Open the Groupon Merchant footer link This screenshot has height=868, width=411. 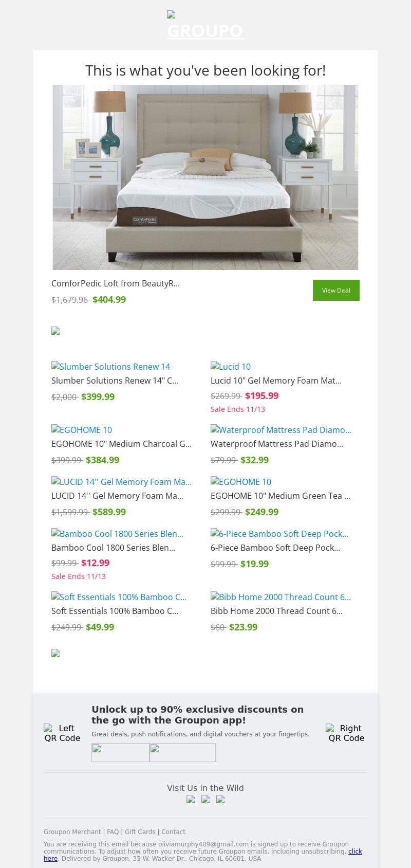[x=72, y=831]
